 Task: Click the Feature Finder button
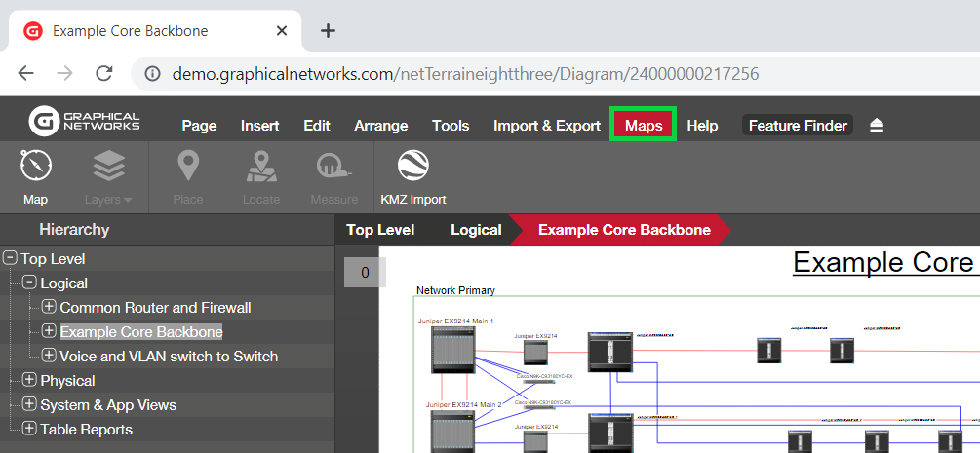[798, 126]
